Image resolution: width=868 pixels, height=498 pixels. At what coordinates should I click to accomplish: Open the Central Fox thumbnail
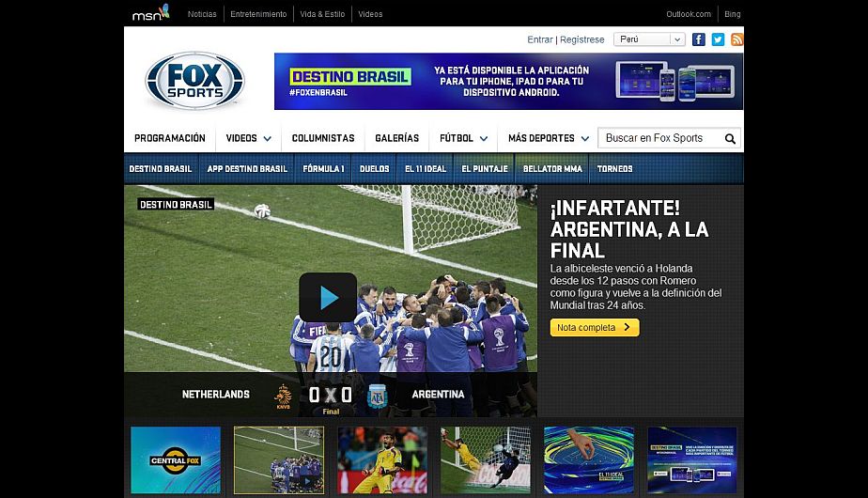click(x=176, y=459)
